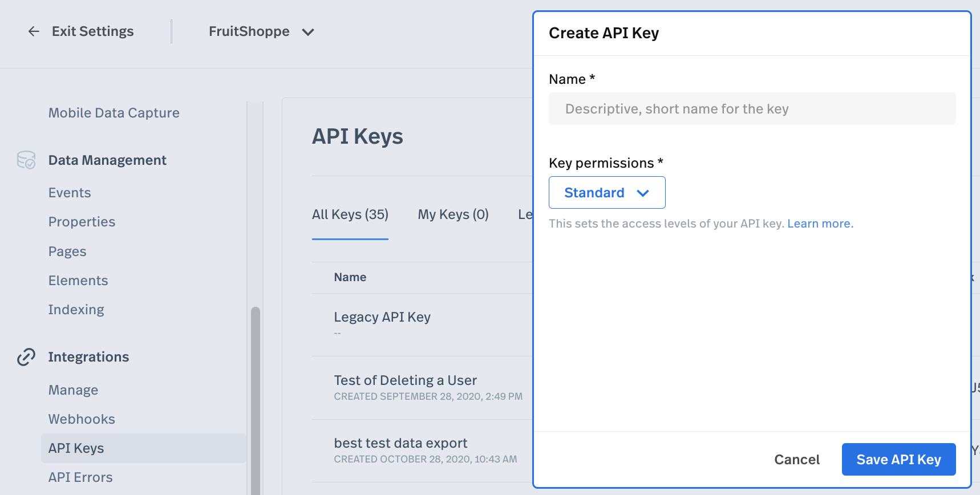Switch to the All Keys (35) tab

(x=350, y=214)
